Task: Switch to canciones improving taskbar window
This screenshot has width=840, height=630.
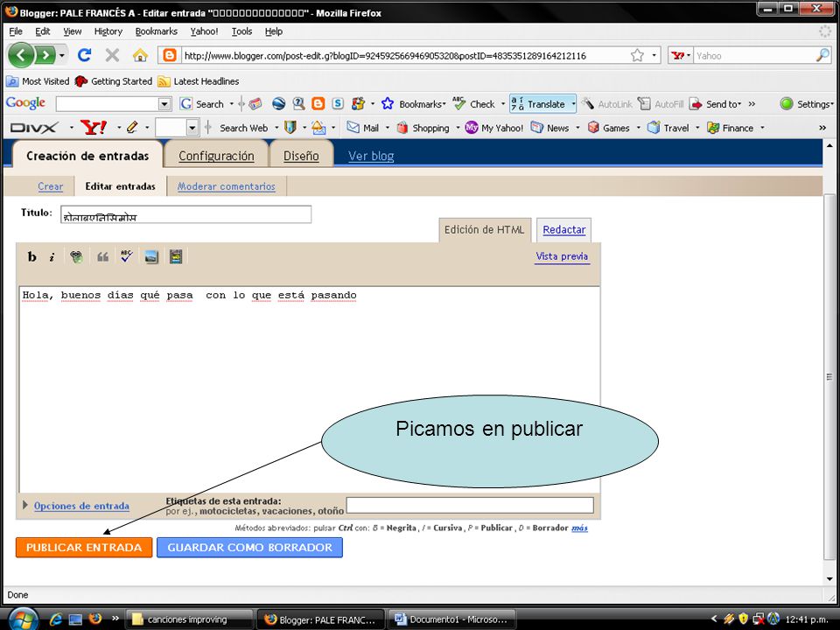Action: tap(189, 619)
